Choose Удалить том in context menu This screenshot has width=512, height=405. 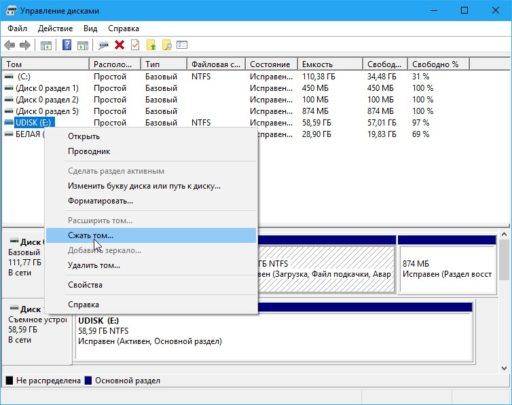[151, 266]
